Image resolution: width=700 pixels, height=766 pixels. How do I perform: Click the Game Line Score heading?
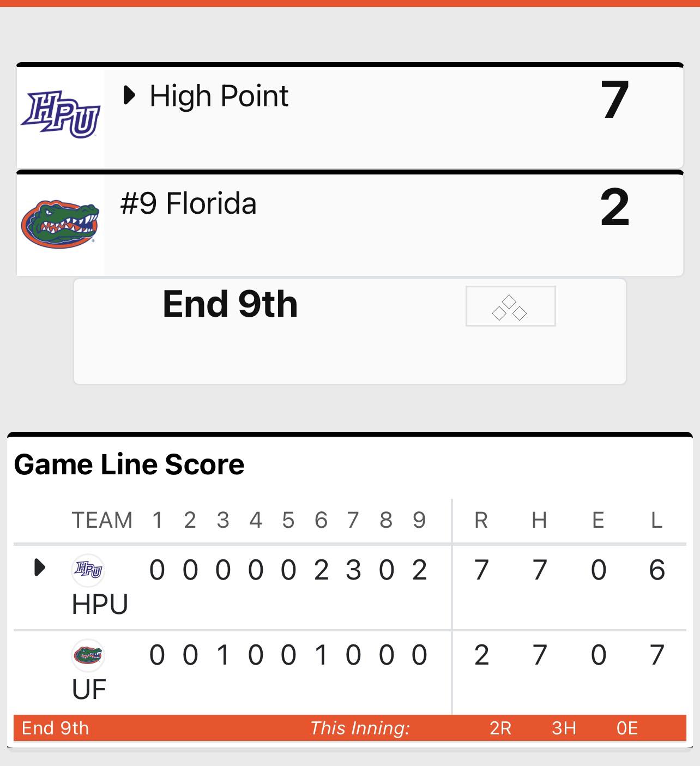pyautogui.click(x=129, y=465)
